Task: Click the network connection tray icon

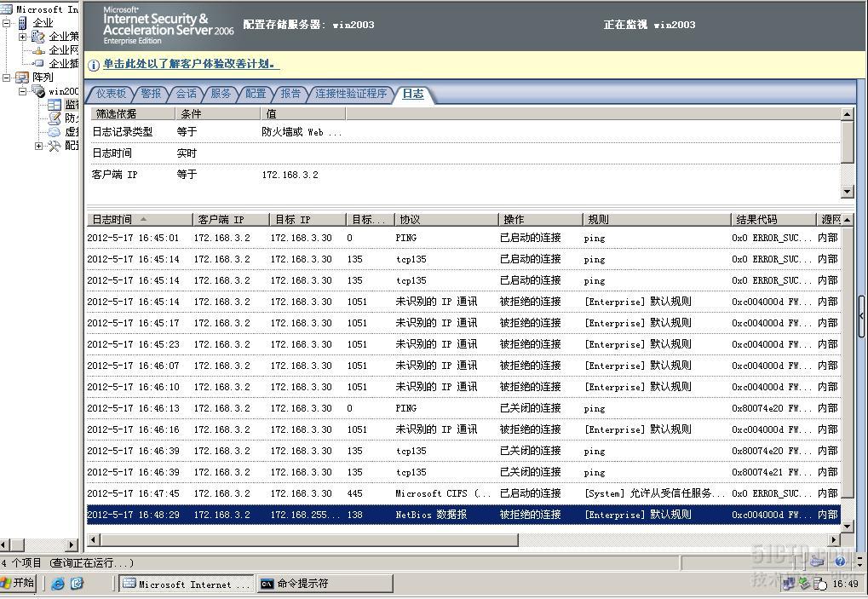Action: point(788,584)
